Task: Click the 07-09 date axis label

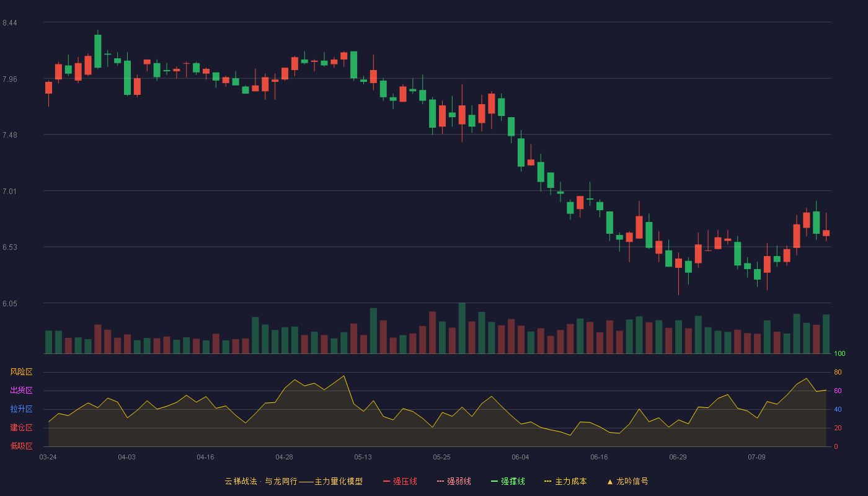Action: point(756,457)
